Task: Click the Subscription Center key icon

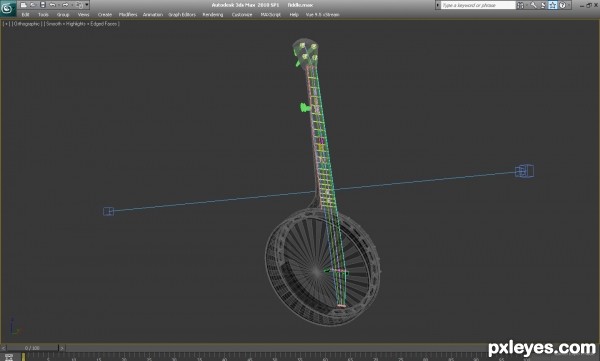Action: pos(533,5)
